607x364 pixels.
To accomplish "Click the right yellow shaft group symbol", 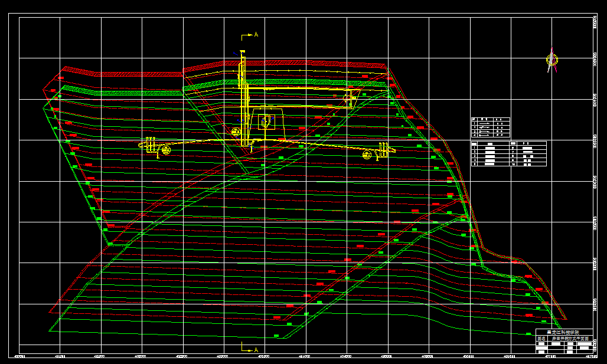I will pyautogui.click(x=386, y=150).
